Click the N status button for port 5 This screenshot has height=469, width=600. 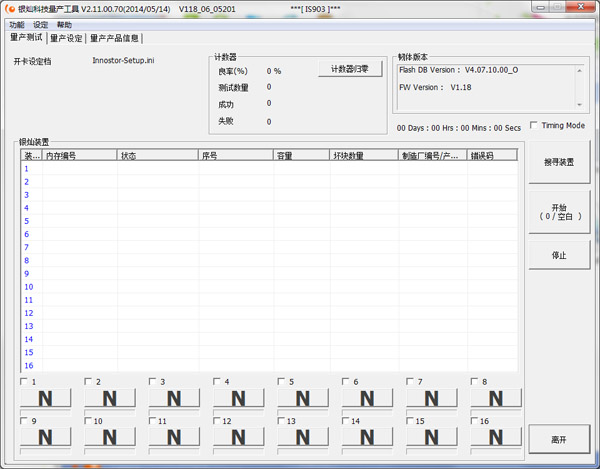coord(303,398)
